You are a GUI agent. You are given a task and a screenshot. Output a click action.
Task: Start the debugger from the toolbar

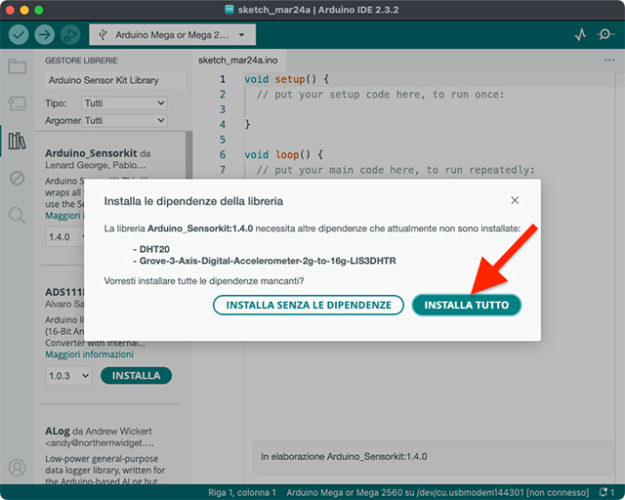71,34
